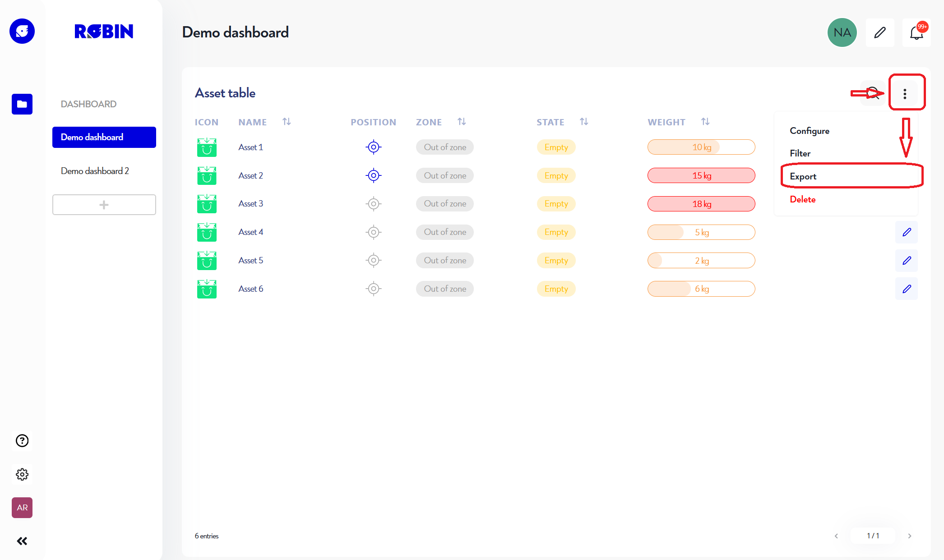The width and height of the screenshot is (944, 560).
Task: Click the Asset 5 green bin icon
Action: pos(207,260)
